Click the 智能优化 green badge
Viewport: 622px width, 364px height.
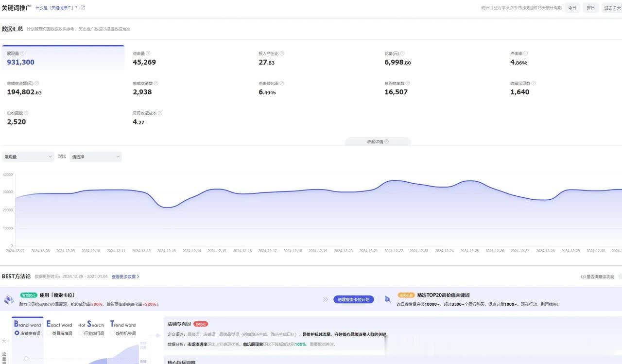point(29,295)
